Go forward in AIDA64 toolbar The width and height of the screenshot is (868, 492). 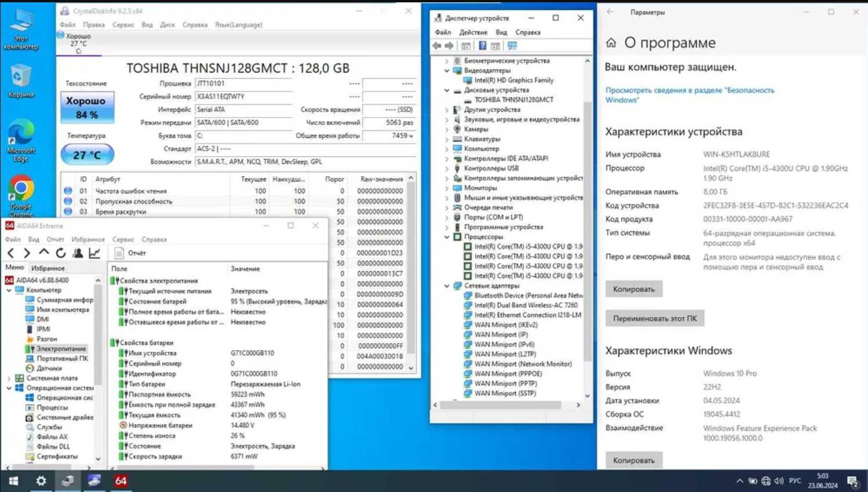27,253
